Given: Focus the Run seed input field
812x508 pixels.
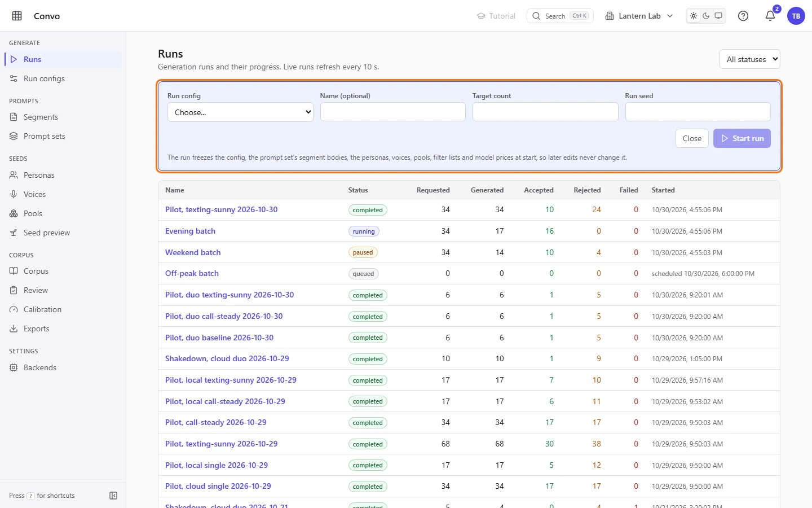Looking at the screenshot, I should pos(698,112).
